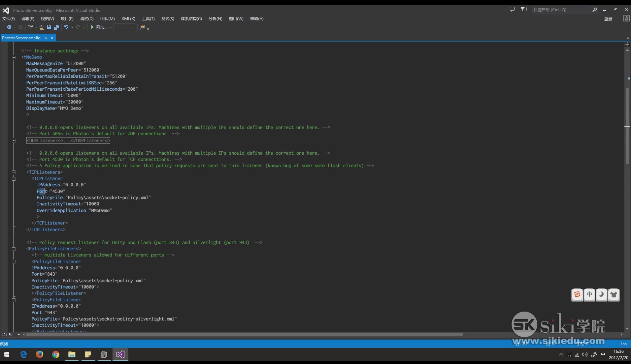
Task: Close the PhotonServer.config tab
Action: (x=52, y=38)
